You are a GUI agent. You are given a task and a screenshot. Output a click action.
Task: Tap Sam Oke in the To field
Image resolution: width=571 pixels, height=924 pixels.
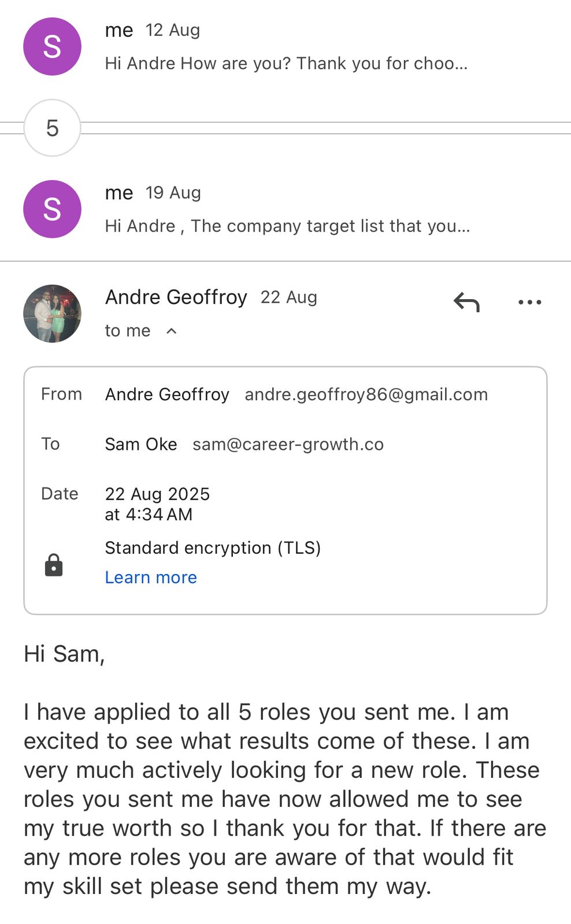tap(141, 444)
